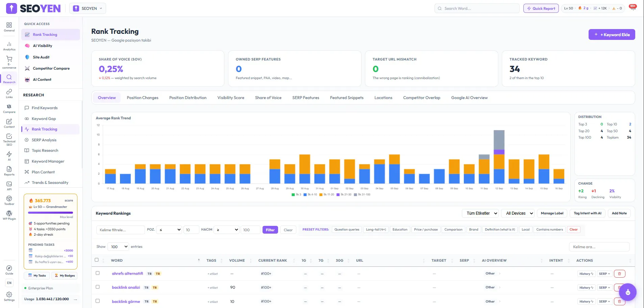The width and height of the screenshot is (644, 308).
Task: Click the + Keyword Ekle button
Action: click(x=612, y=34)
